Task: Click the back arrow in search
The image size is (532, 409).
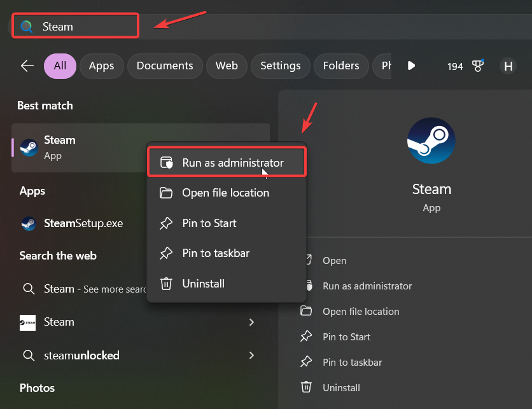Action: pyautogui.click(x=27, y=66)
